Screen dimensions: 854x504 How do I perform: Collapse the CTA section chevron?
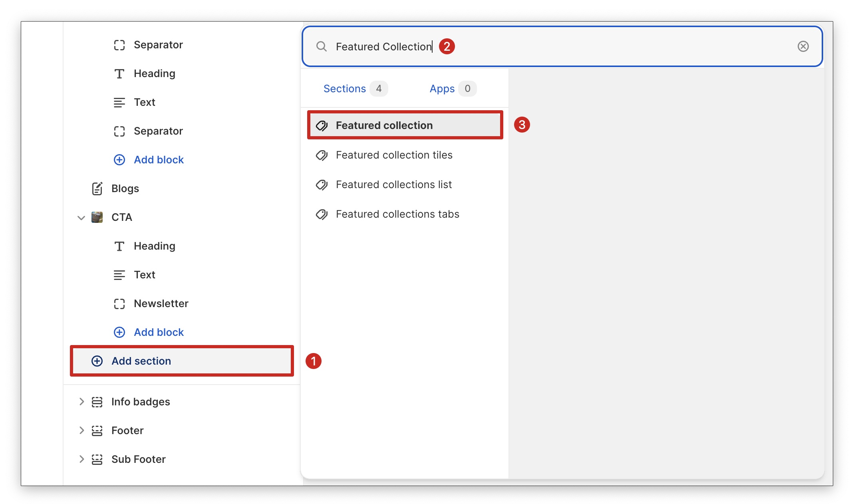[81, 218]
